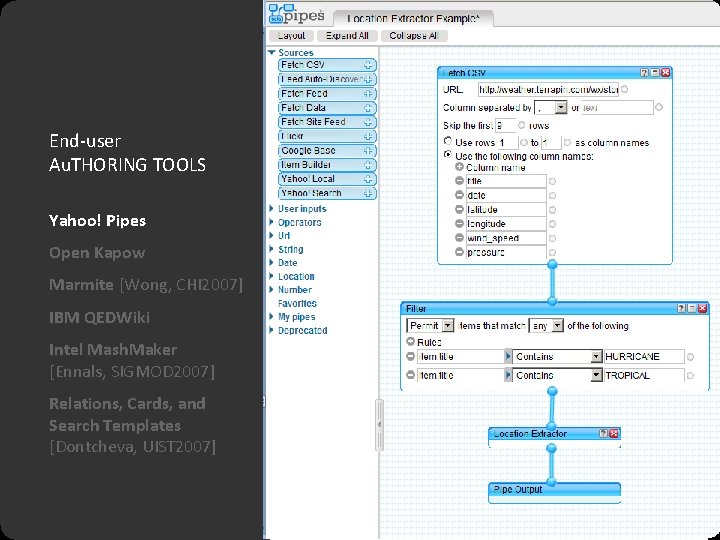Viewport: 720px width, 540px height.
Task: Remove the longitude column name row
Action: pyautogui.click(x=459, y=224)
